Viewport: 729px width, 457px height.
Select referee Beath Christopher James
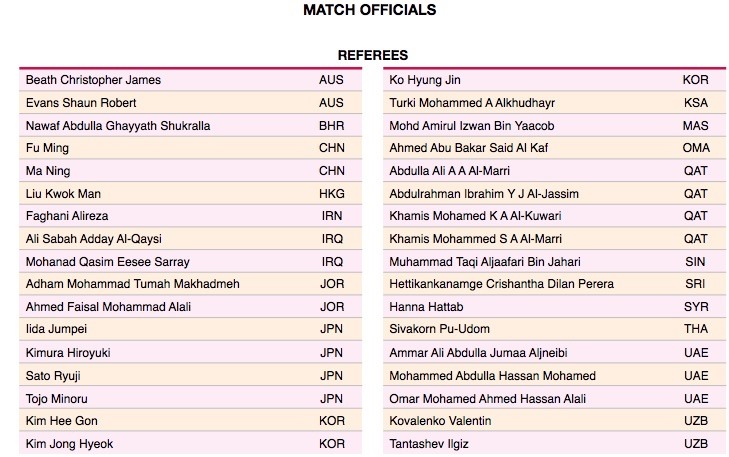click(93, 80)
